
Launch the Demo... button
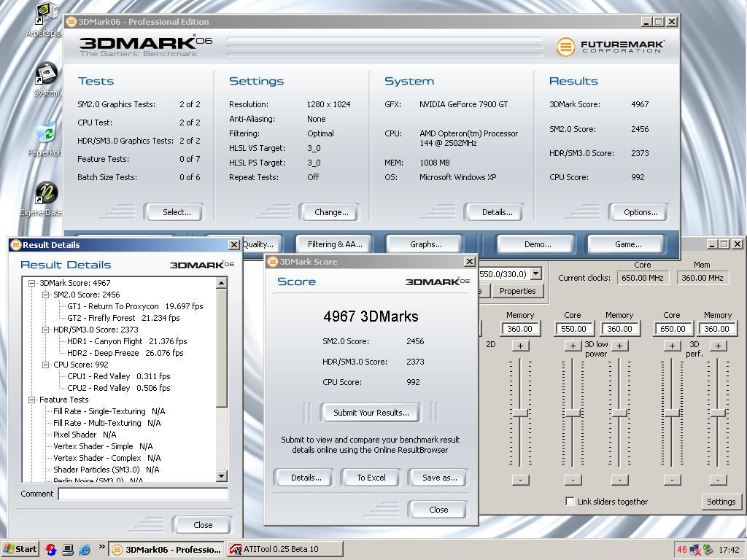click(x=536, y=244)
